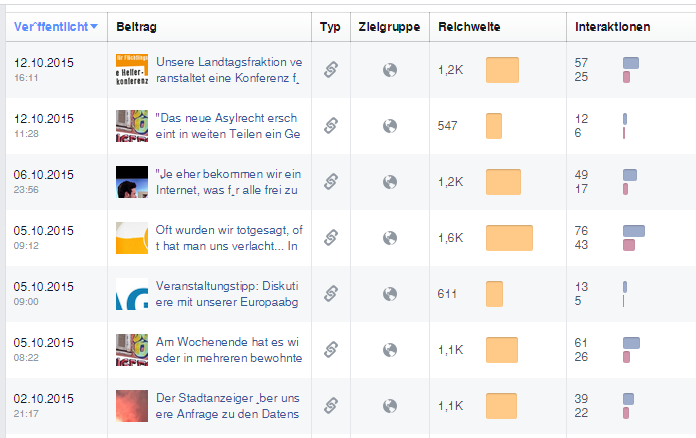Image resolution: width=696 pixels, height=438 pixels.
Task: Open post 'Das neue Asylrecht erscheint'
Action: [228, 126]
